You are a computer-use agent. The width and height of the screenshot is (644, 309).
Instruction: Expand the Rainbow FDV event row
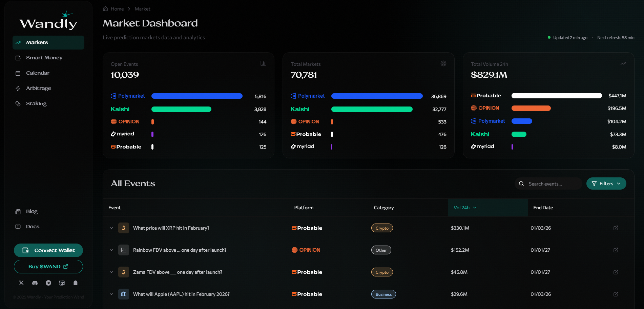111,250
